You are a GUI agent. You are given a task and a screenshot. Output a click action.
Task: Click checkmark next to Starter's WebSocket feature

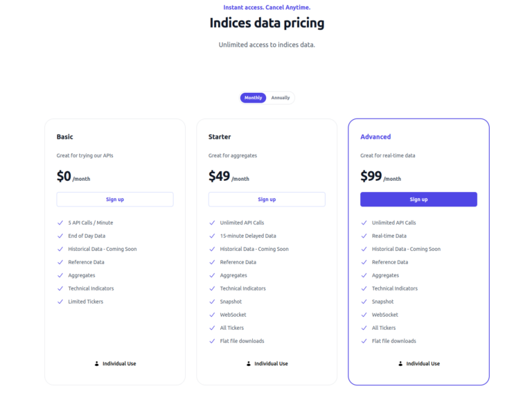pos(213,315)
